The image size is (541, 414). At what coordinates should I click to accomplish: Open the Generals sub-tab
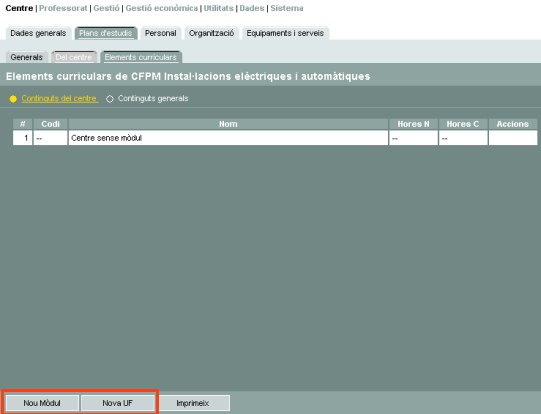coord(27,57)
